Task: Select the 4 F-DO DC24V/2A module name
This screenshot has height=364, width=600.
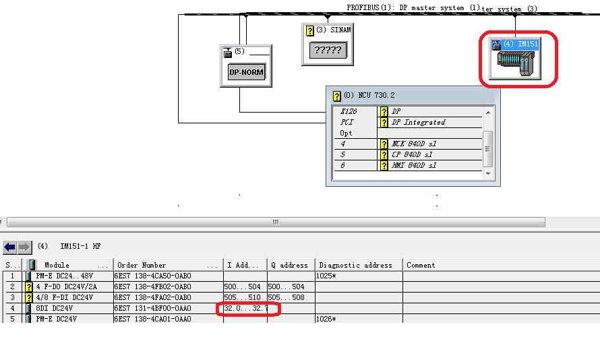Action: [x=66, y=286]
